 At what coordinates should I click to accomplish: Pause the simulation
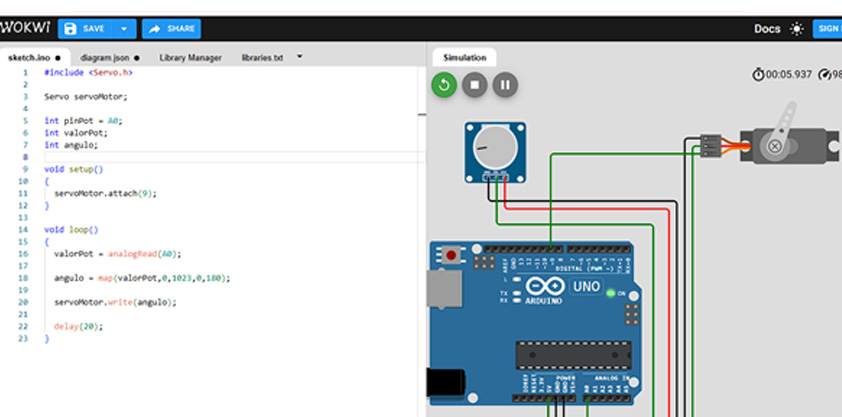tap(505, 85)
